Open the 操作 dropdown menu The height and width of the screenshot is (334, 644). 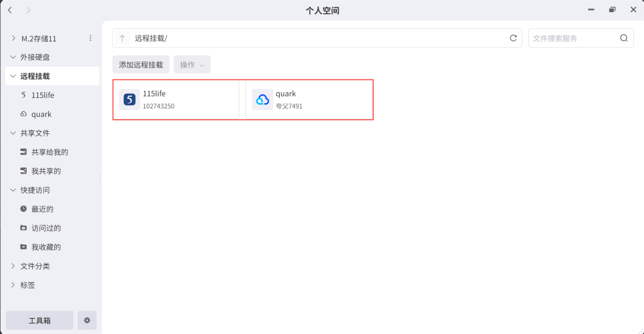[192, 65]
